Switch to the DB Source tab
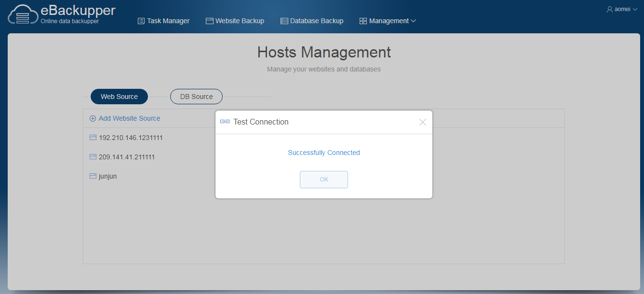Image resolution: width=644 pixels, height=294 pixels. (196, 97)
